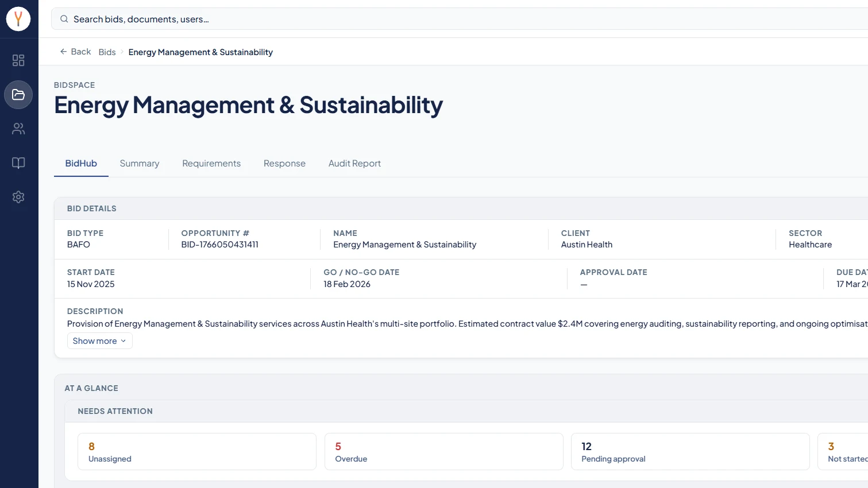Open the 5 Overdue card
Screen dimensions: 868x488
point(443,452)
